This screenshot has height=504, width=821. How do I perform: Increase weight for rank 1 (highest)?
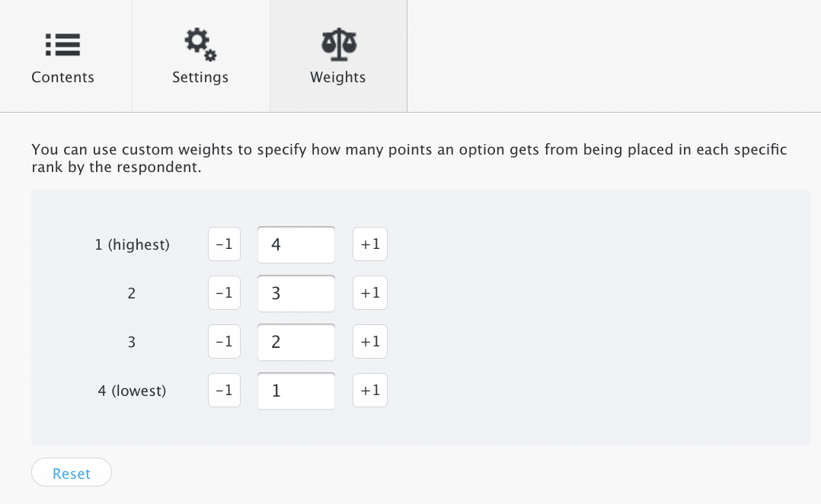tap(370, 244)
